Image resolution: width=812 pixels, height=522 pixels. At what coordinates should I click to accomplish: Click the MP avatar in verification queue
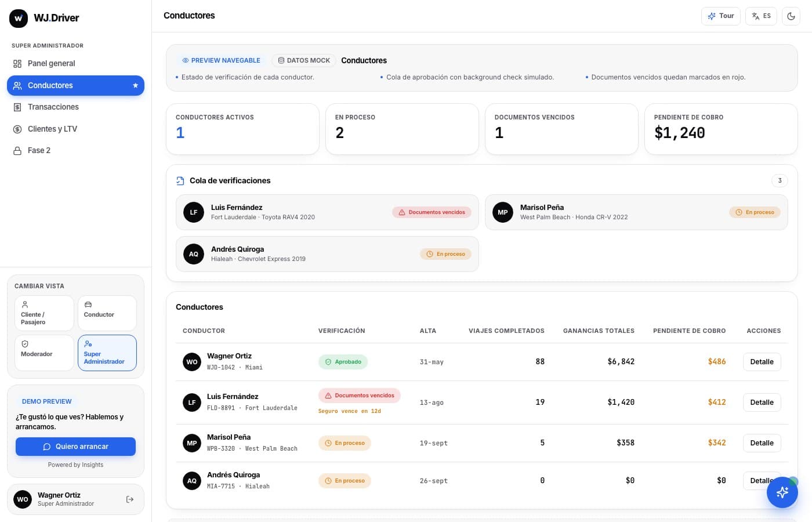[503, 212]
